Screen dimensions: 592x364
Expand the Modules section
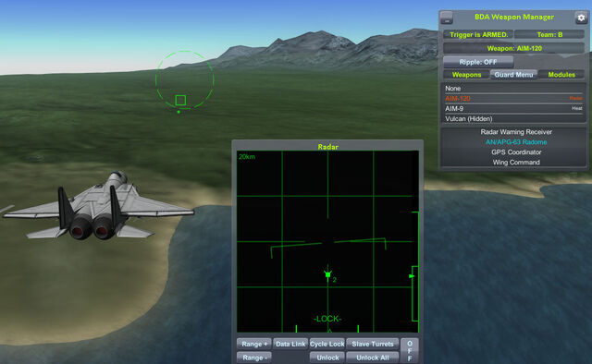pyautogui.click(x=561, y=75)
